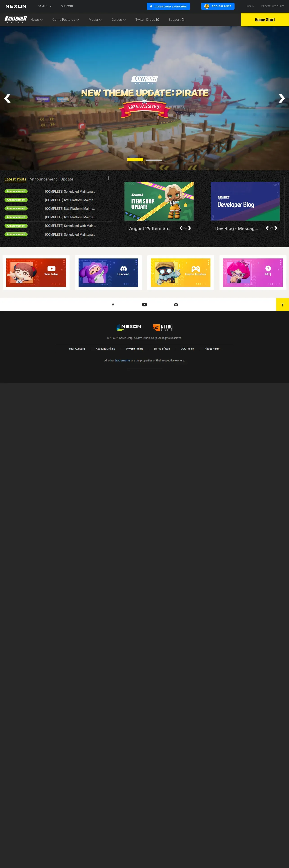Click the CREATE ACCOUNT link
The image size is (289, 868).
pos(272,6)
